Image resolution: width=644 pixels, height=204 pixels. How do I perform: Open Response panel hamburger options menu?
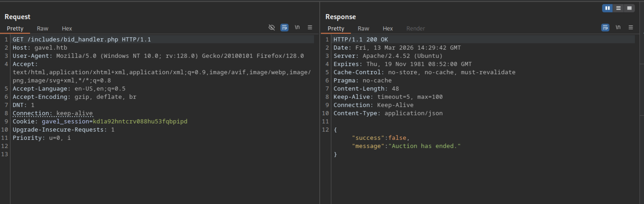[631, 27]
